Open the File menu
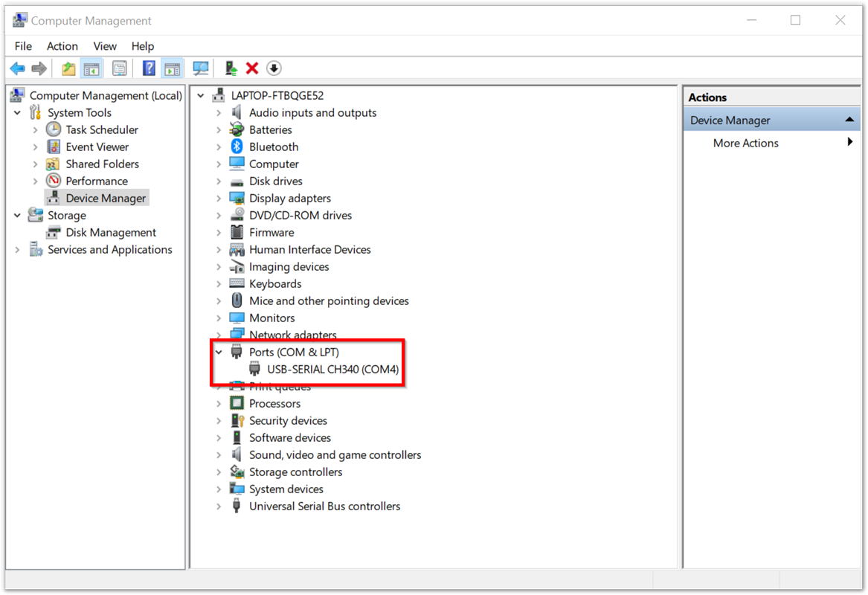This screenshot has height=595, width=868. click(x=23, y=46)
